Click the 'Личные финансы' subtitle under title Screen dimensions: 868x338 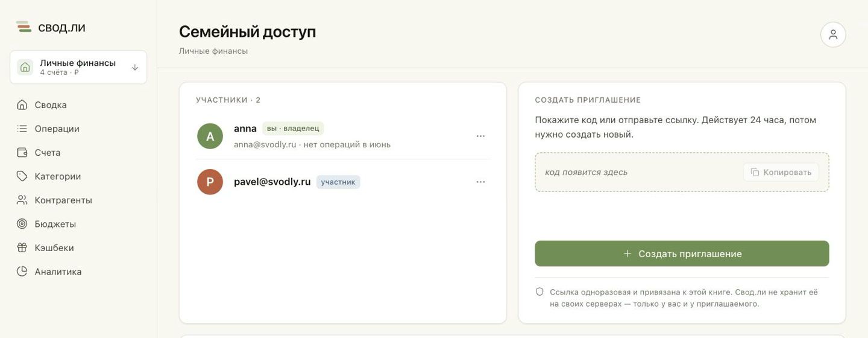(213, 51)
